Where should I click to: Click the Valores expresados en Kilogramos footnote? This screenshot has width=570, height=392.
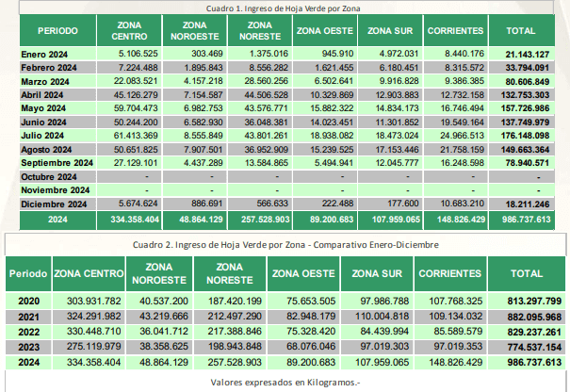[285, 384]
